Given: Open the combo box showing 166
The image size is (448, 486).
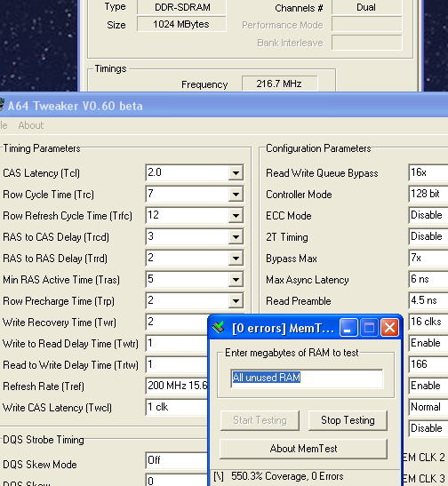Looking at the screenshot, I should (428, 364).
